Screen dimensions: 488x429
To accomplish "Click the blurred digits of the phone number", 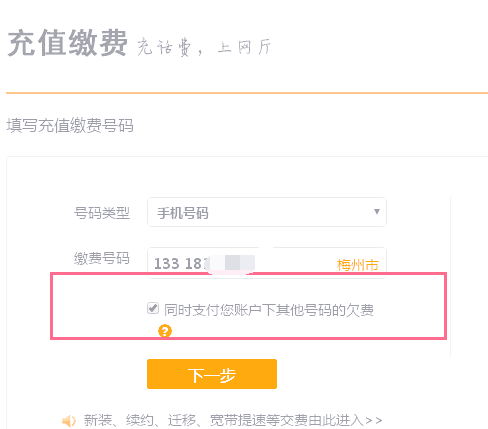I will pyautogui.click(x=232, y=263).
